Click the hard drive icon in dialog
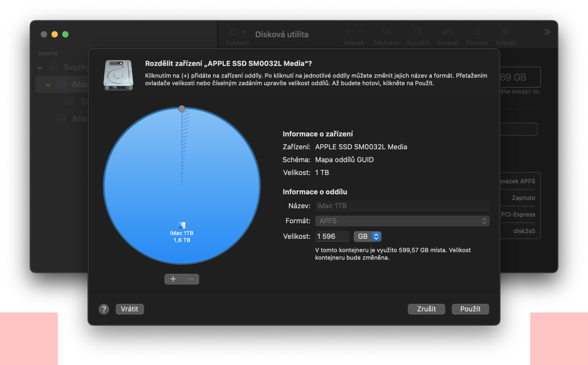This screenshot has width=588, height=365. pyautogui.click(x=118, y=75)
